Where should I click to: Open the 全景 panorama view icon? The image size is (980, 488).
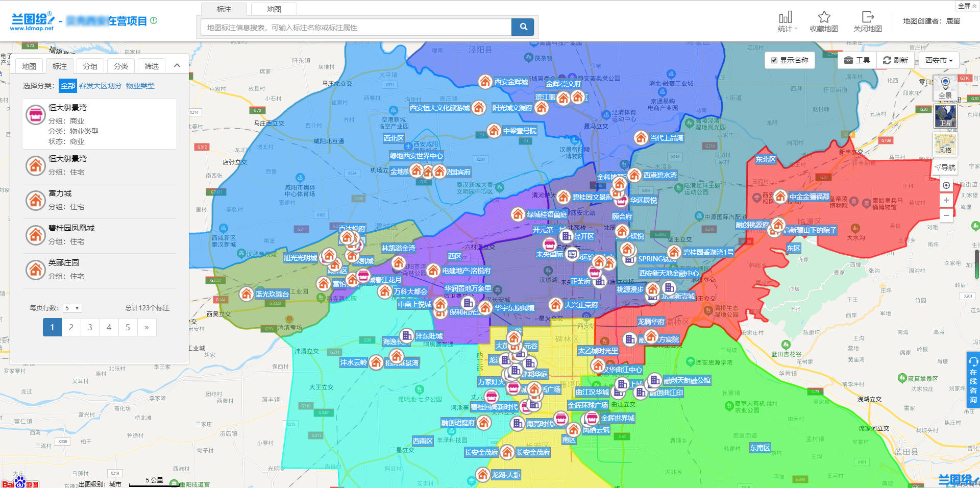click(x=945, y=87)
